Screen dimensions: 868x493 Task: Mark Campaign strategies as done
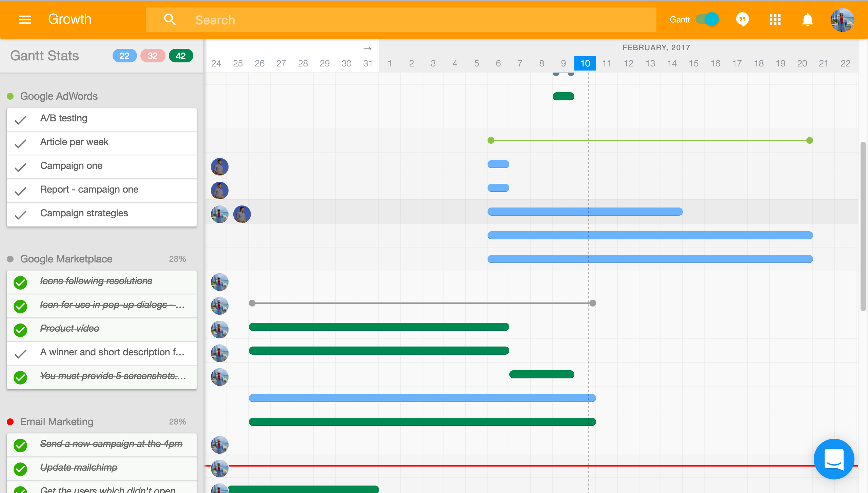coord(20,215)
